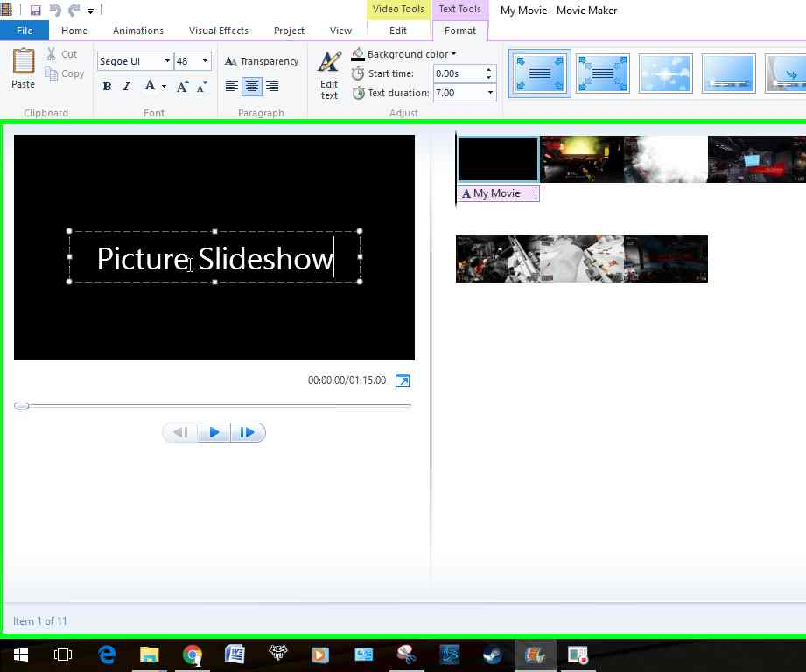Expand the font size dropdown
Screen dimensions: 806x672
207,61
